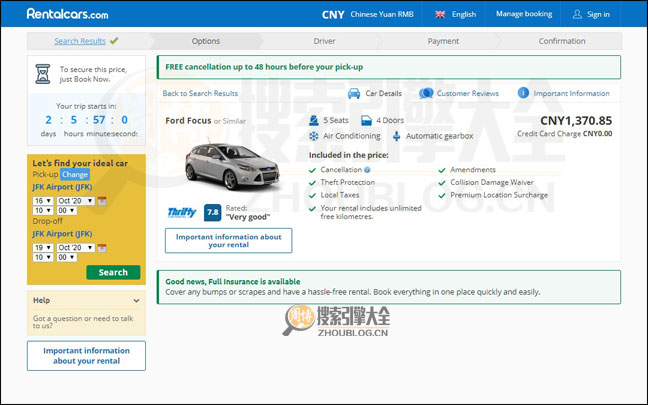This screenshot has height=405, width=648.
Task: Select the Driver step
Action: 324,41
